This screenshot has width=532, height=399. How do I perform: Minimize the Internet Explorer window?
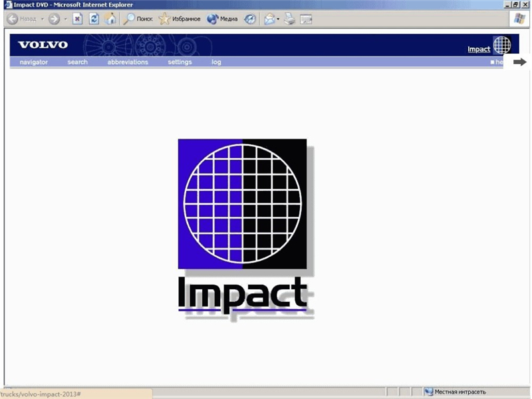[508, 5]
